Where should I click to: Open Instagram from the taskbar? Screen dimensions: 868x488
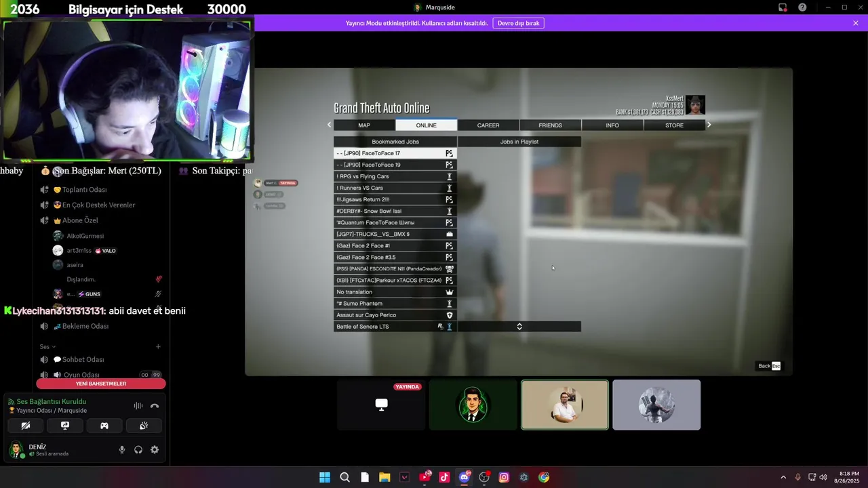tap(504, 477)
